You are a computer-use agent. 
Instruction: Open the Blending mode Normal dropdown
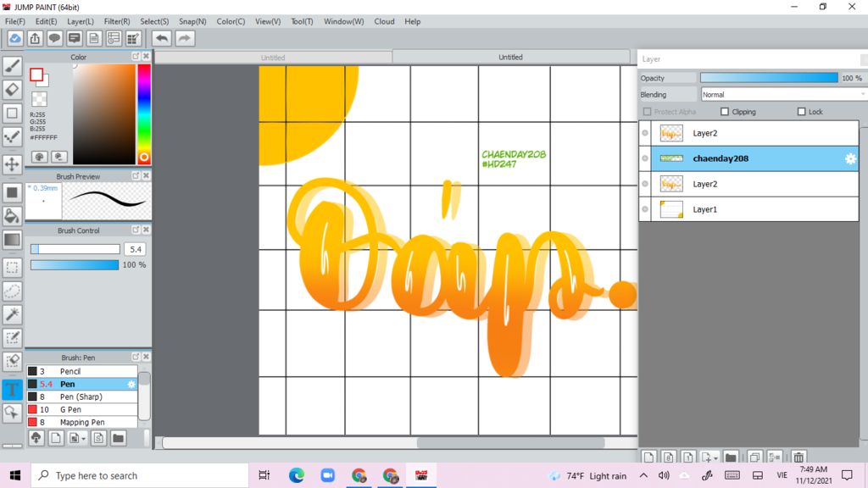783,95
